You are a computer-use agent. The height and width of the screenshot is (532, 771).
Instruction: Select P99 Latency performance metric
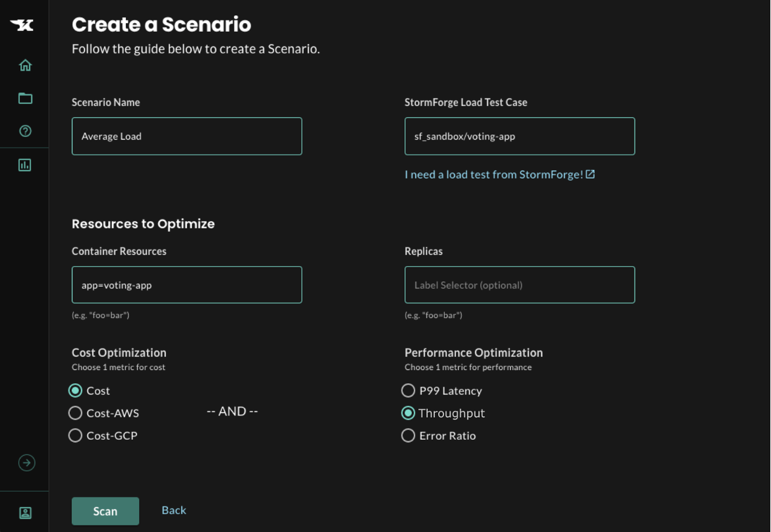[409, 390]
